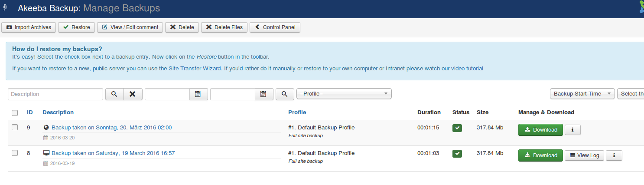
Task: Click the calendar icon beside 2016-03-19
Action: pyautogui.click(x=46, y=163)
